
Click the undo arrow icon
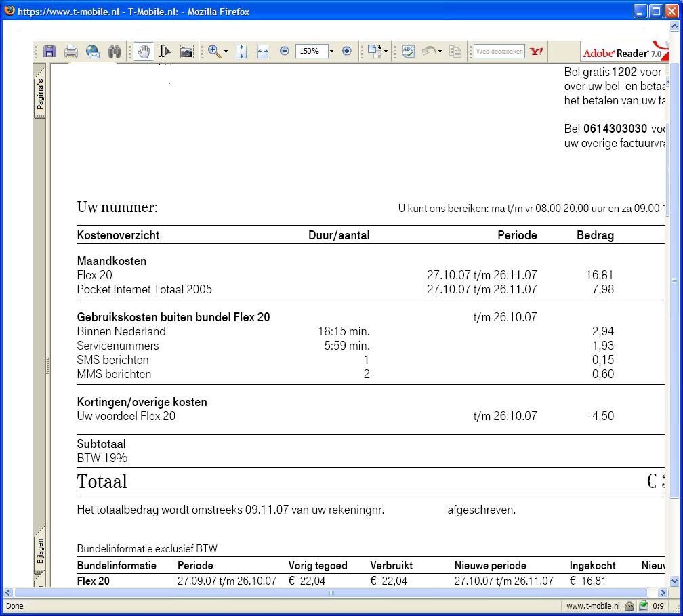(x=429, y=52)
